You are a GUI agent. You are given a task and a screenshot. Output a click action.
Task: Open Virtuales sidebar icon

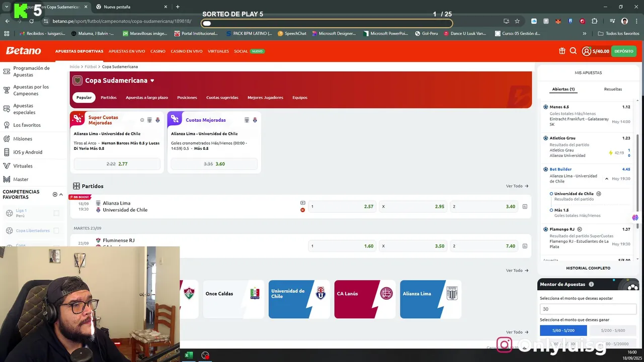(7, 165)
